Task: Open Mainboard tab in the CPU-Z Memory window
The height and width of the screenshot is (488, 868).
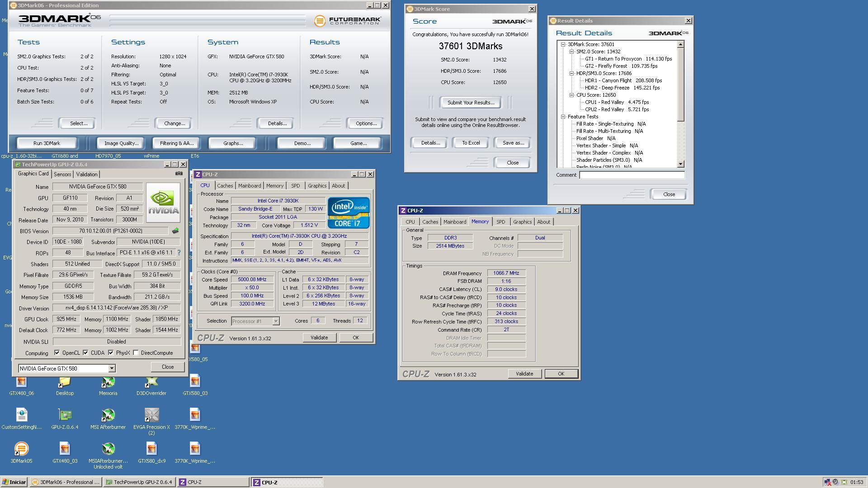Action: (454, 222)
